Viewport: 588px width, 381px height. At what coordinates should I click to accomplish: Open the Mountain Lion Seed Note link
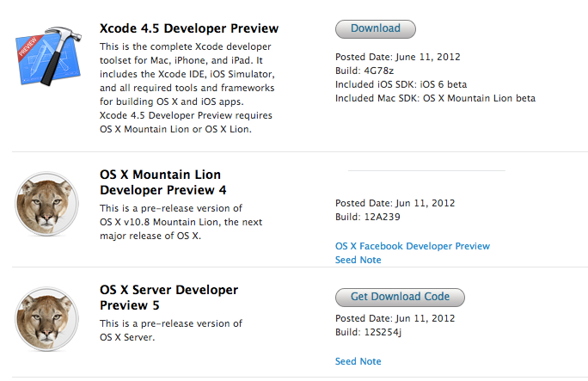tap(358, 260)
